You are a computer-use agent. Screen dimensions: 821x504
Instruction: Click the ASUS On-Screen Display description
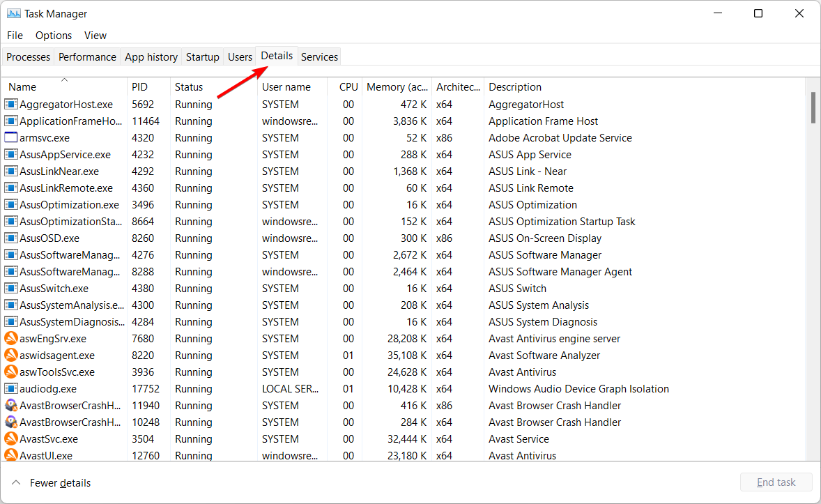point(545,238)
